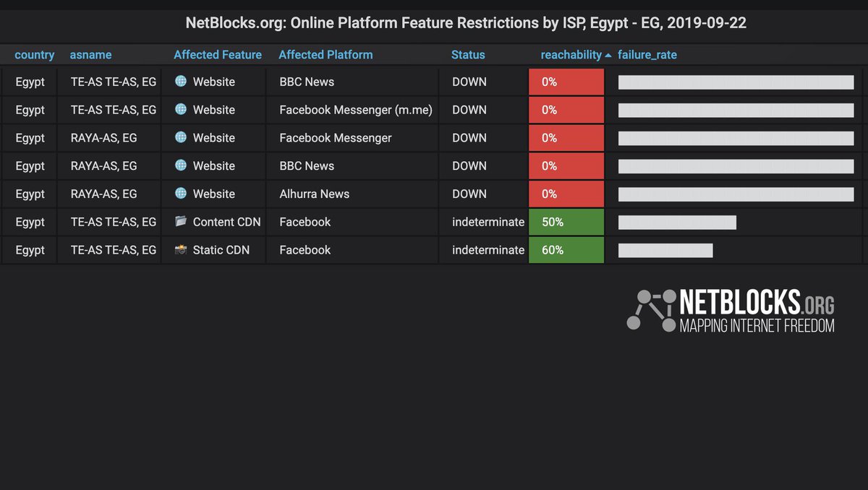Select the Affected Platform column header
The height and width of the screenshot is (490, 868).
tap(325, 54)
